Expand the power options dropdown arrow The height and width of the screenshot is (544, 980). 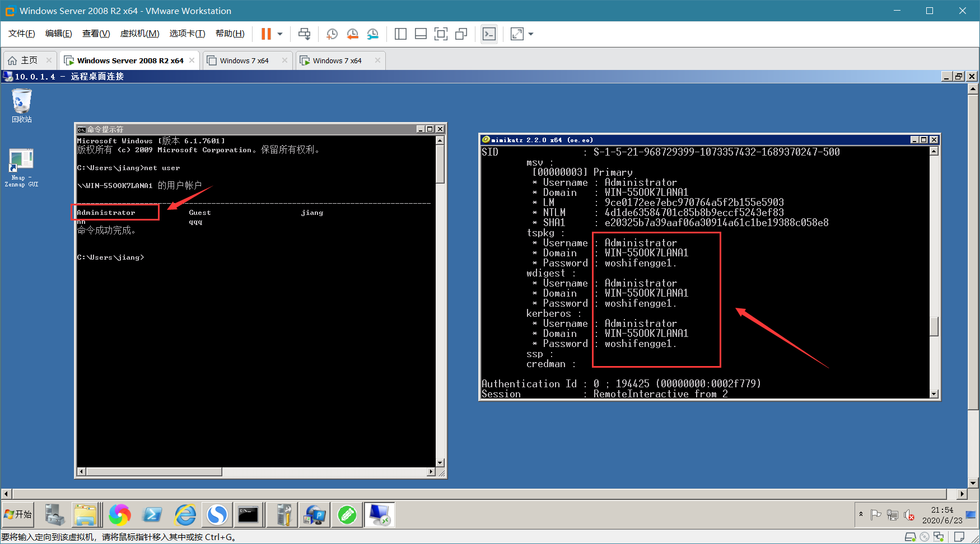280,34
